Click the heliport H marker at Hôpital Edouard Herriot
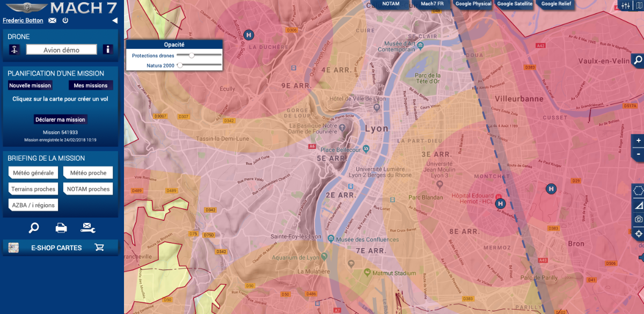 (x=501, y=204)
